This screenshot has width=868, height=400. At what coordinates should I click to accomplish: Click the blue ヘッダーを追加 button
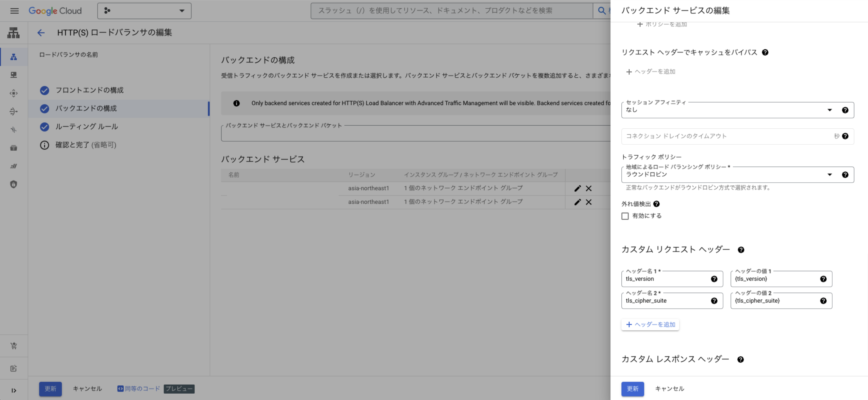pyautogui.click(x=650, y=324)
